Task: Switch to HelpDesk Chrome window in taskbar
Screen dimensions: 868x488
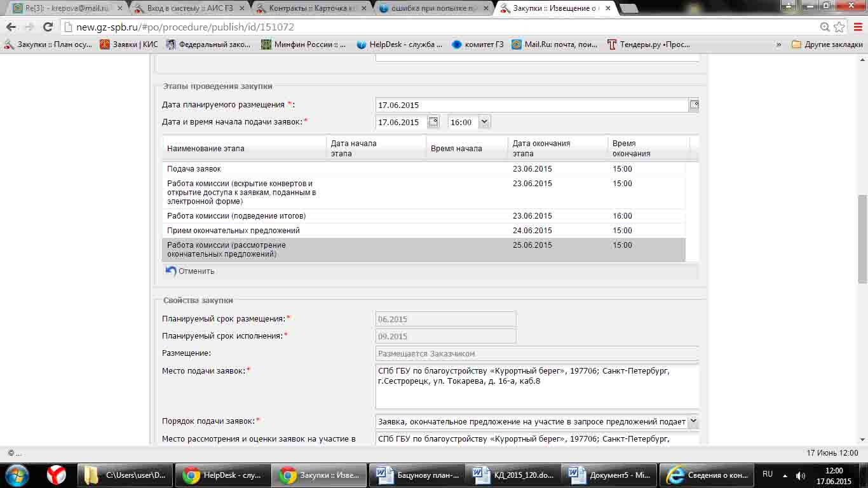Action: point(222,475)
